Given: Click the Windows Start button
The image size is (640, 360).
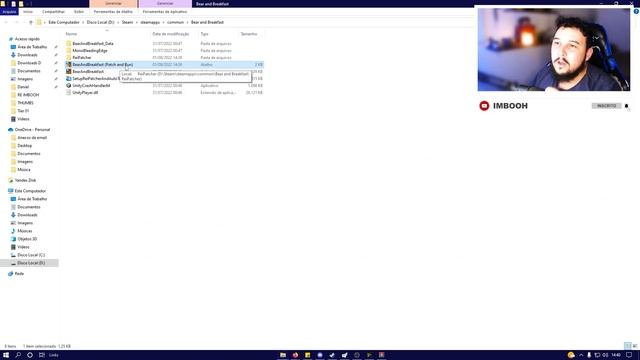Looking at the screenshot, I should (6, 355).
